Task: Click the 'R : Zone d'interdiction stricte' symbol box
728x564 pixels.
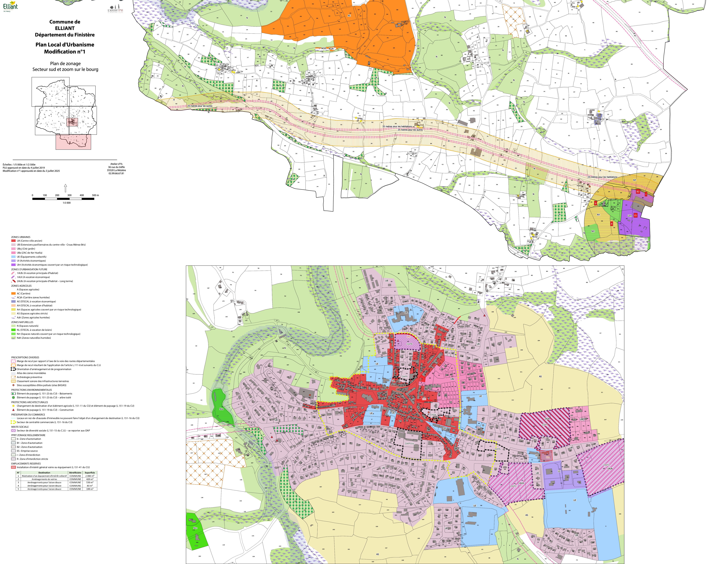Action: [x=13, y=459]
